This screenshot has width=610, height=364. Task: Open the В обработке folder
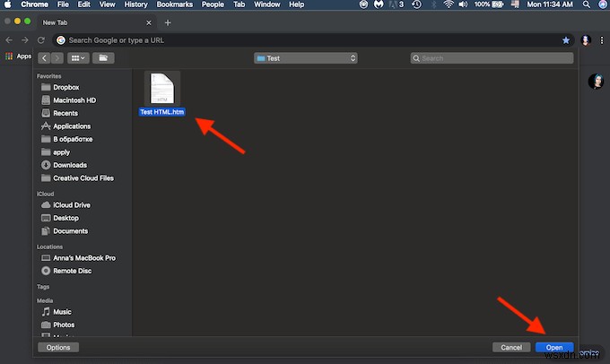[73, 139]
